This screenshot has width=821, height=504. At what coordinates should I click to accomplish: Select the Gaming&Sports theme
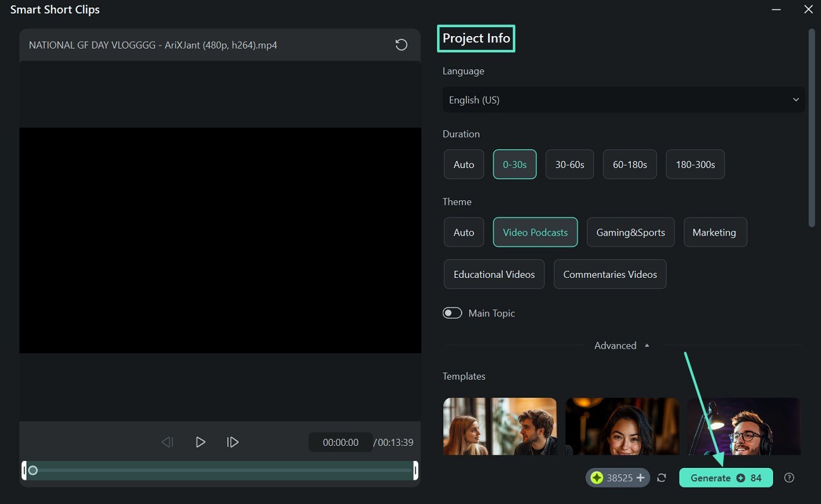coord(630,232)
